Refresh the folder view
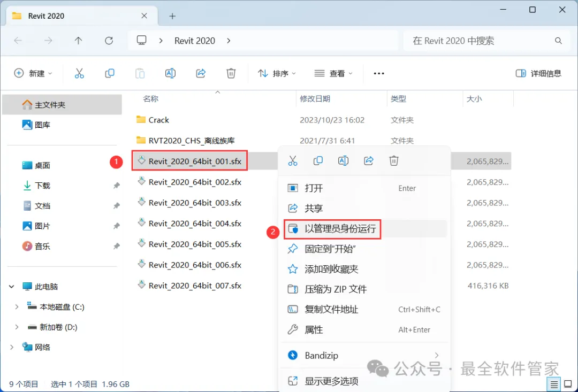 pyautogui.click(x=109, y=41)
